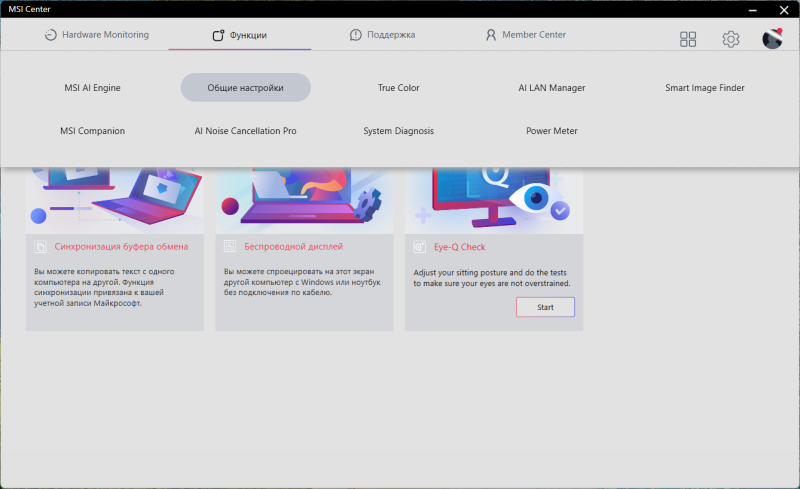The image size is (800, 489).
Task: Switch to Hardware Monitoring tab
Action: [x=97, y=35]
